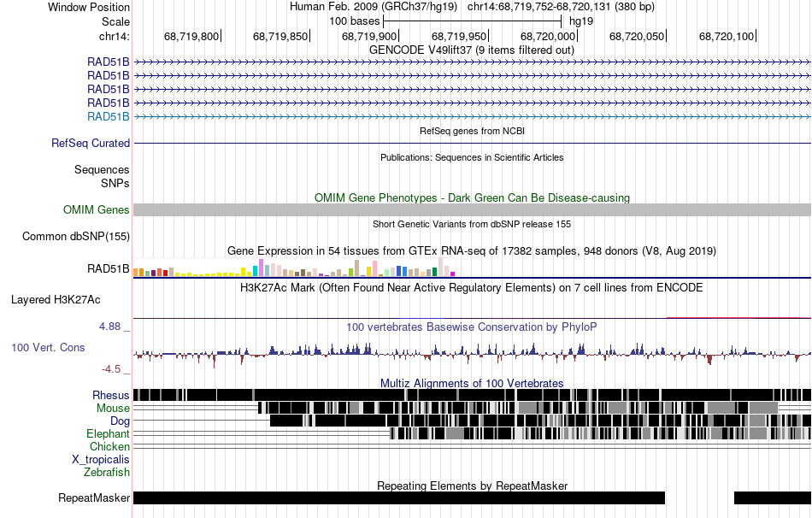Click the Rhesus alignment track bar

tap(472, 395)
